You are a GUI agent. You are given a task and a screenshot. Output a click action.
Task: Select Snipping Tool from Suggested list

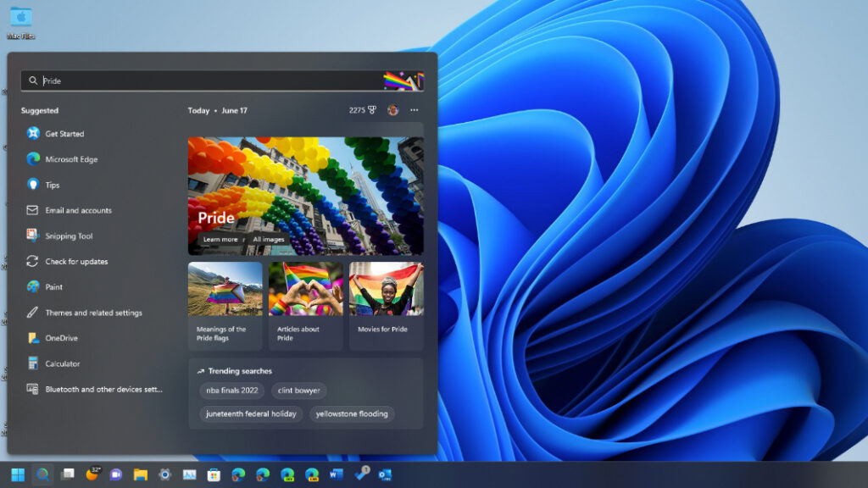[x=69, y=236]
